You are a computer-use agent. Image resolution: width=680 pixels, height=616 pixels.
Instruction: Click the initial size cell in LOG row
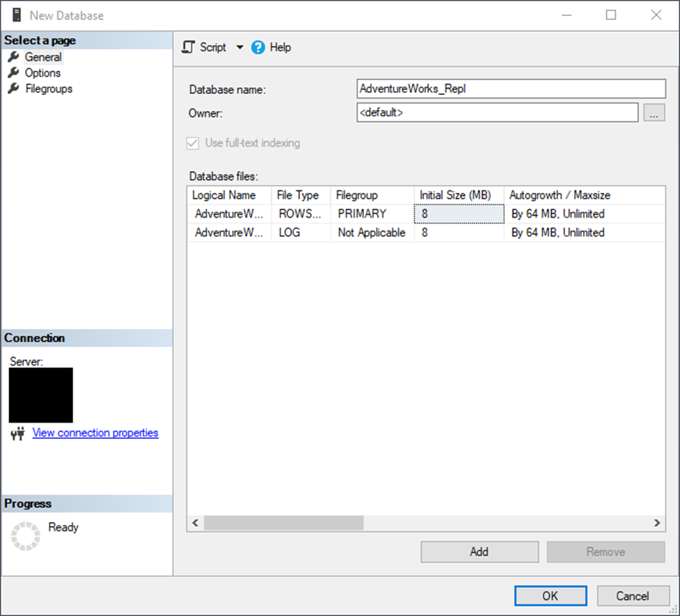click(459, 232)
